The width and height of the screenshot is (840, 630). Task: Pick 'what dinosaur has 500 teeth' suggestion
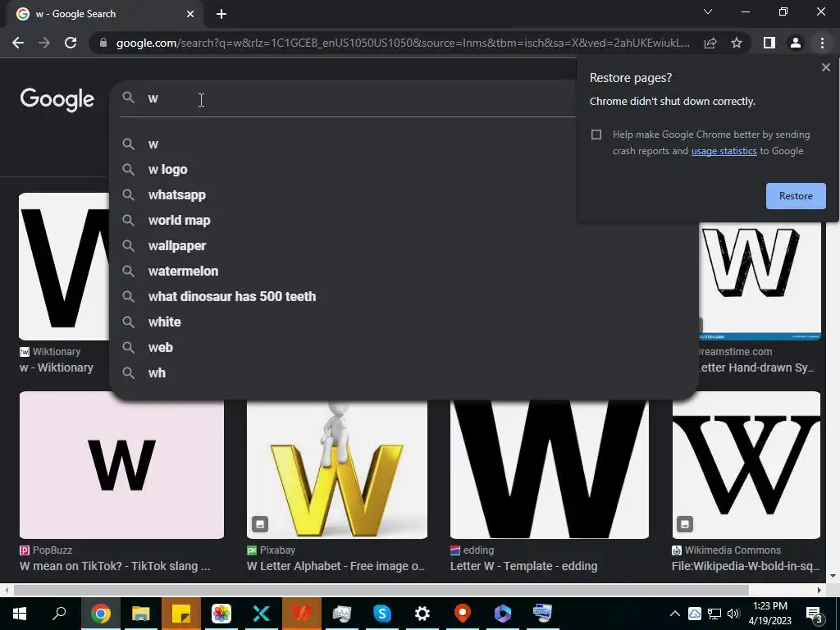coord(232,297)
